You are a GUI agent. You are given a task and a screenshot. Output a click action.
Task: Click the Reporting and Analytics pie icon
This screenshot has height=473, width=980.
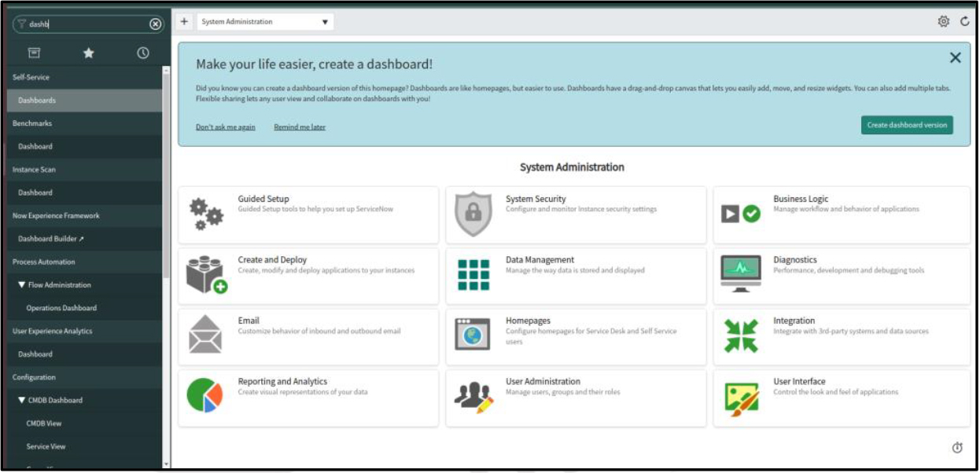click(x=205, y=395)
